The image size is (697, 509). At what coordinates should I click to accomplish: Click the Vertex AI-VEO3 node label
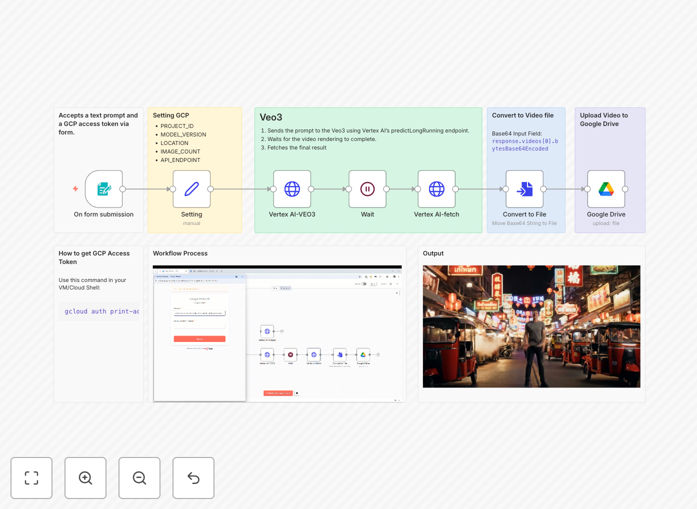point(292,214)
